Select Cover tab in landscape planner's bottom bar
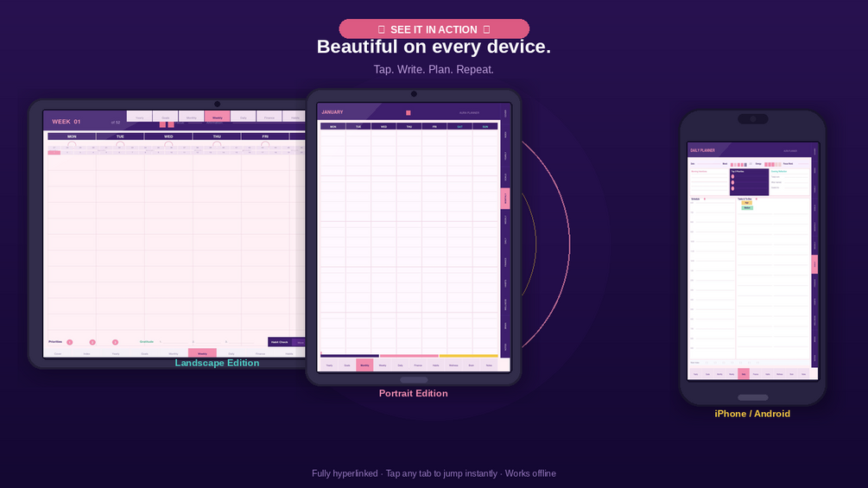 tap(58, 353)
